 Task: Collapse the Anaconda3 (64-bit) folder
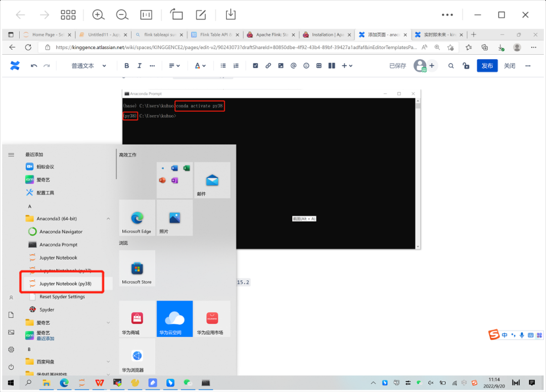point(108,219)
